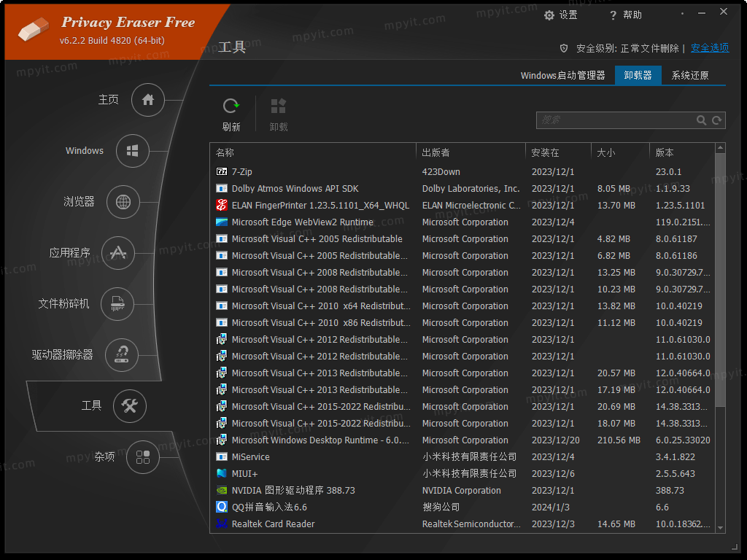Select the Dolby Atmos Windows API SDK row

coord(462,189)
